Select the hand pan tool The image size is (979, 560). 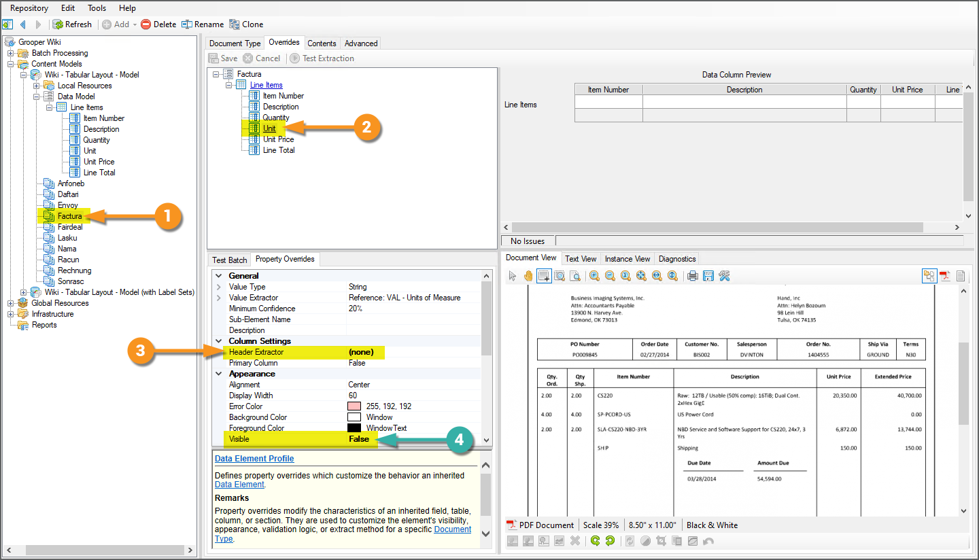(528, 276)
